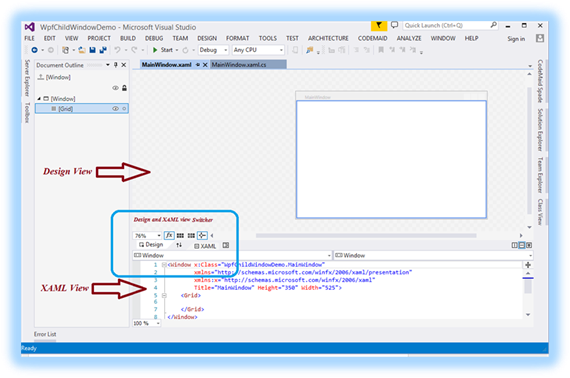Click the Undo toolbar icon
The image size is (570, 378).
[117, 50]
